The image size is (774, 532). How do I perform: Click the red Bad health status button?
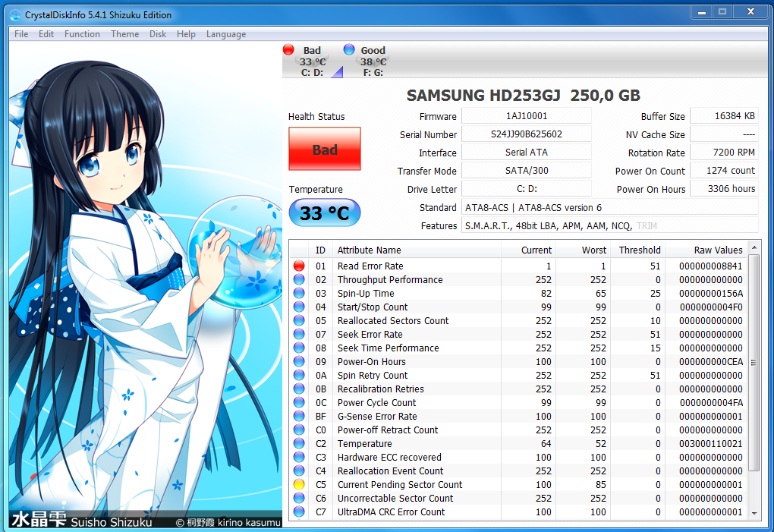pyautogui.click(x=325, y=150)
